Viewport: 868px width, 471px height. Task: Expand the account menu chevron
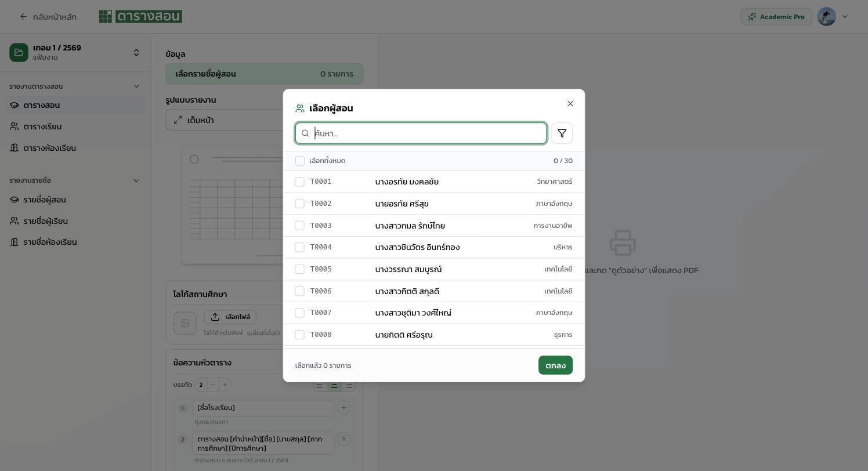pyautogui.click(x=845, y=17)
